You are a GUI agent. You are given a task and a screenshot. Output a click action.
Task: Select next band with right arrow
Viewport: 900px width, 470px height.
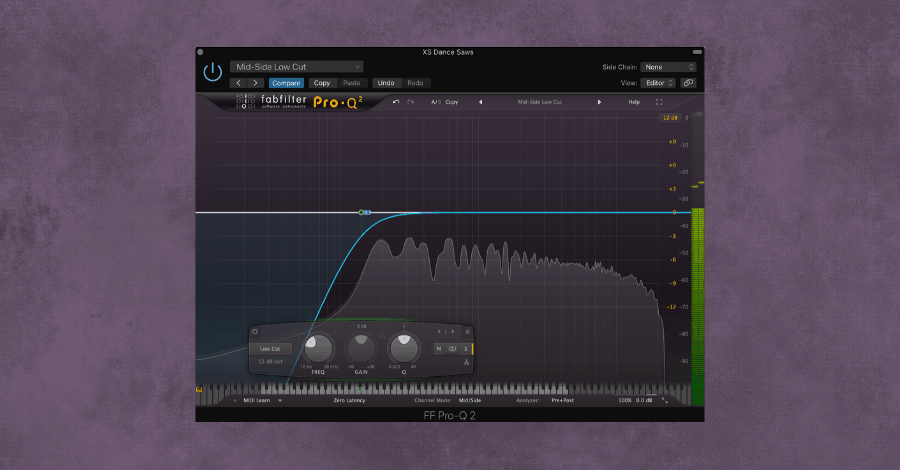pyautogui.click(x=453, y=332)
